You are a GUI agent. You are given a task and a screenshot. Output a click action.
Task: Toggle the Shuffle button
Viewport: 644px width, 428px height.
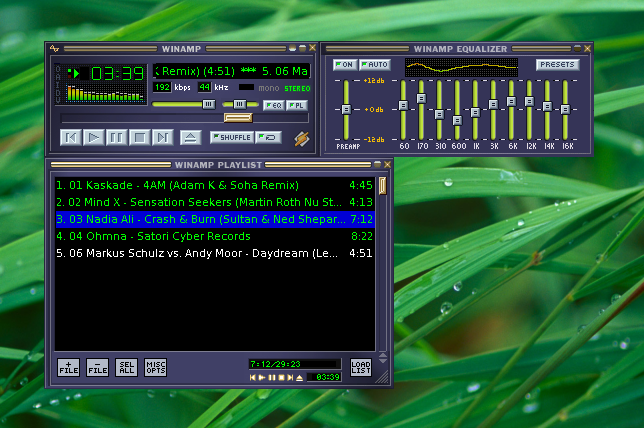click(x=232, y=137)
